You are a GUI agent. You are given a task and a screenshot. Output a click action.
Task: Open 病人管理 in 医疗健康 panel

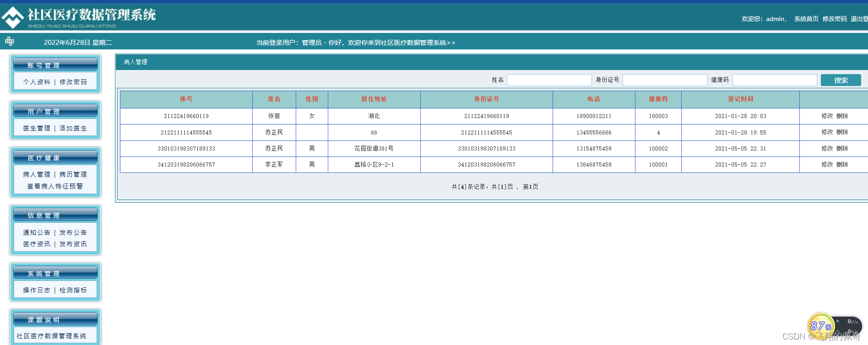click(x=37, y=174)
